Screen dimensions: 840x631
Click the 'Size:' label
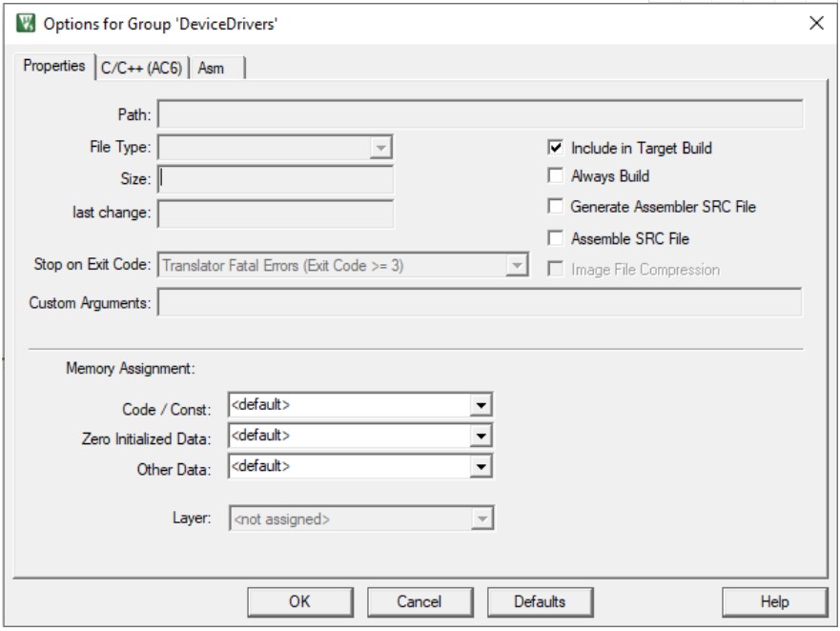coord(135,178)
